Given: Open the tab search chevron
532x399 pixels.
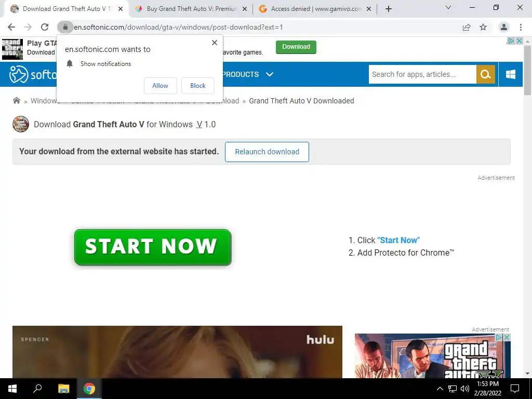Looking at the screenshot, I should click(x=448, y=7).
